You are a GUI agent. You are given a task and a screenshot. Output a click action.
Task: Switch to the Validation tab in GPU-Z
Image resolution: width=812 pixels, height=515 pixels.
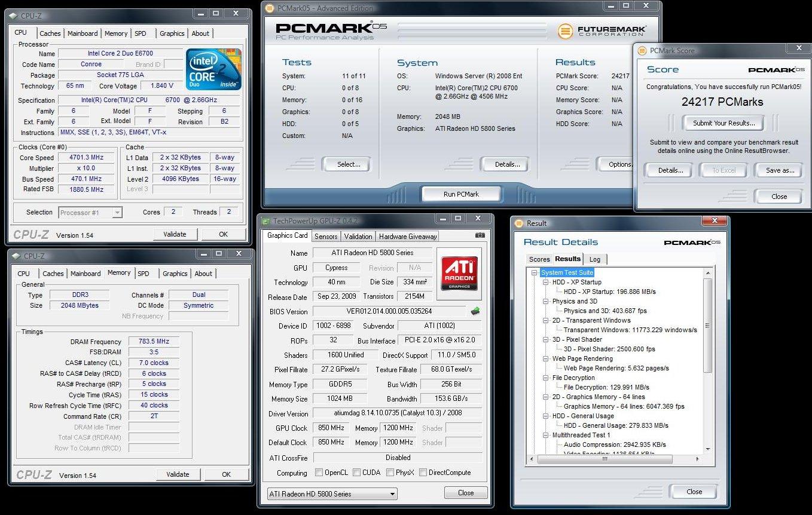(x=358, y=237)
